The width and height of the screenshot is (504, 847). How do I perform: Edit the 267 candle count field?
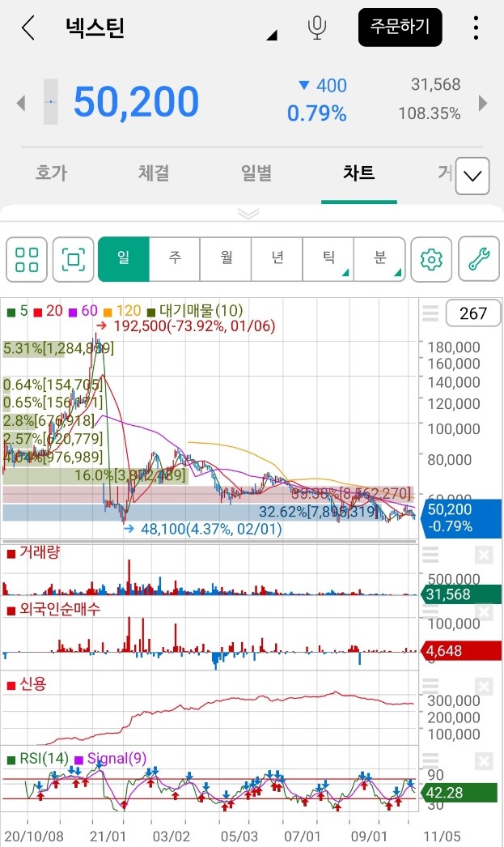point(473,313)
